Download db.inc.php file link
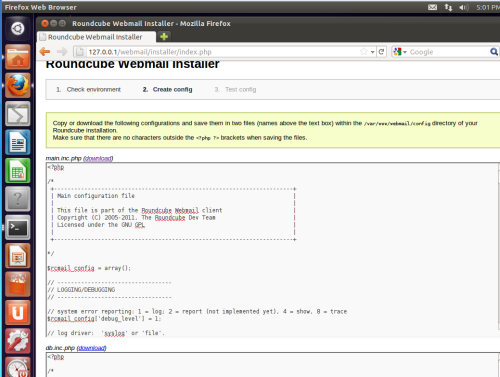The image size is (500, 377). [92, 348]
